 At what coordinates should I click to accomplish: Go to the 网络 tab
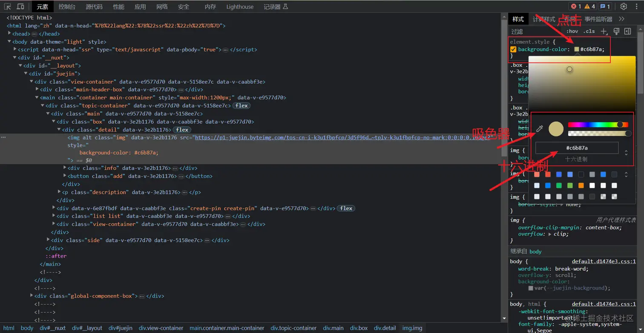coord(162,6)
